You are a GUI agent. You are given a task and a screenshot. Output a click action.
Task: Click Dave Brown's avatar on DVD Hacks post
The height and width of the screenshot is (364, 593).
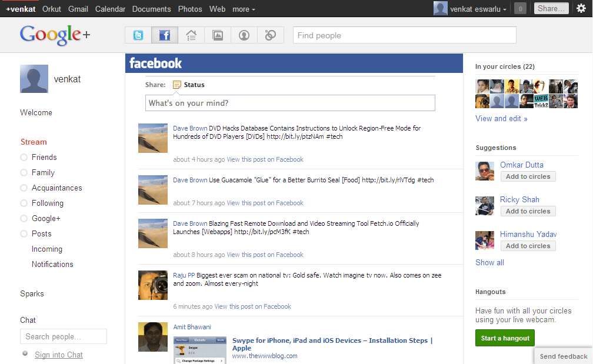tap(153, 138)
